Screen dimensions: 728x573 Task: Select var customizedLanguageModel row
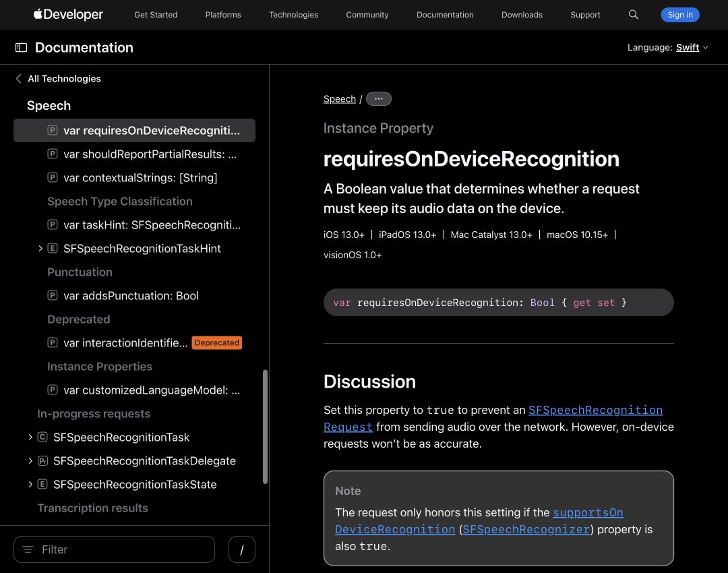pos(134,390)
